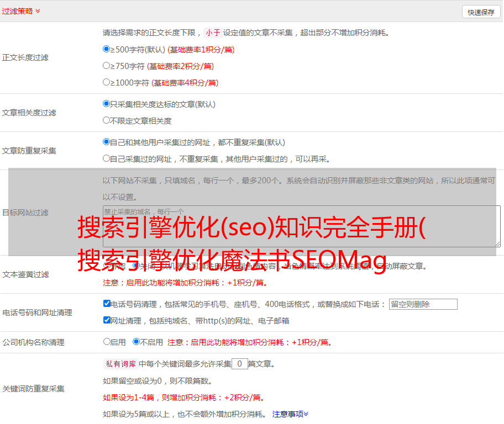Screen dimensions: 504x424
Task: Toggle the 电话号码清理 checkbox
Action: point(107,304)
